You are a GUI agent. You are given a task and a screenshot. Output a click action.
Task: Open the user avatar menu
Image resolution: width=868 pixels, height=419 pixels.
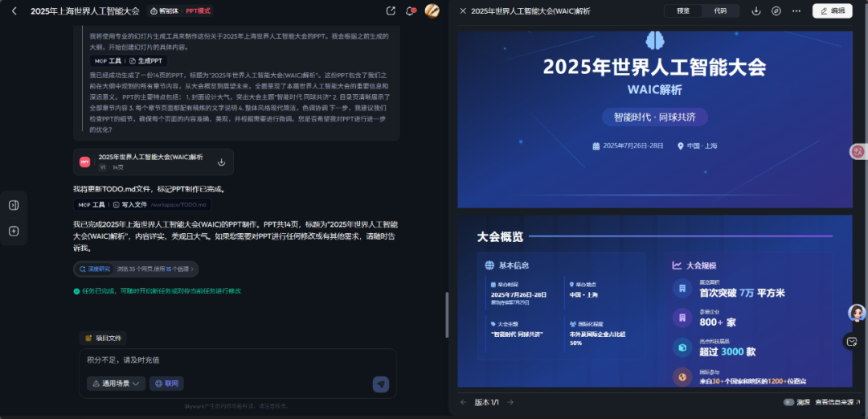point(432,10)
